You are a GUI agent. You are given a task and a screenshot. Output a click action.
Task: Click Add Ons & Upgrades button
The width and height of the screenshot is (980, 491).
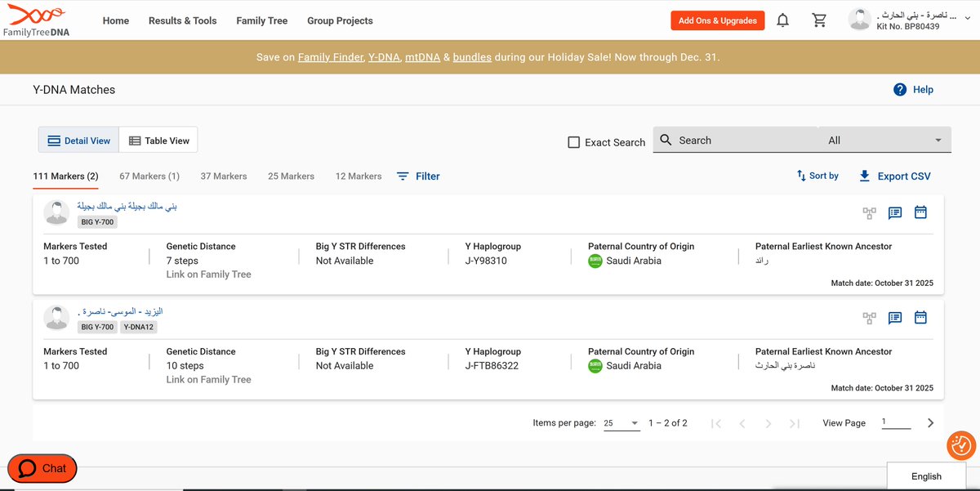coord(718,20)
